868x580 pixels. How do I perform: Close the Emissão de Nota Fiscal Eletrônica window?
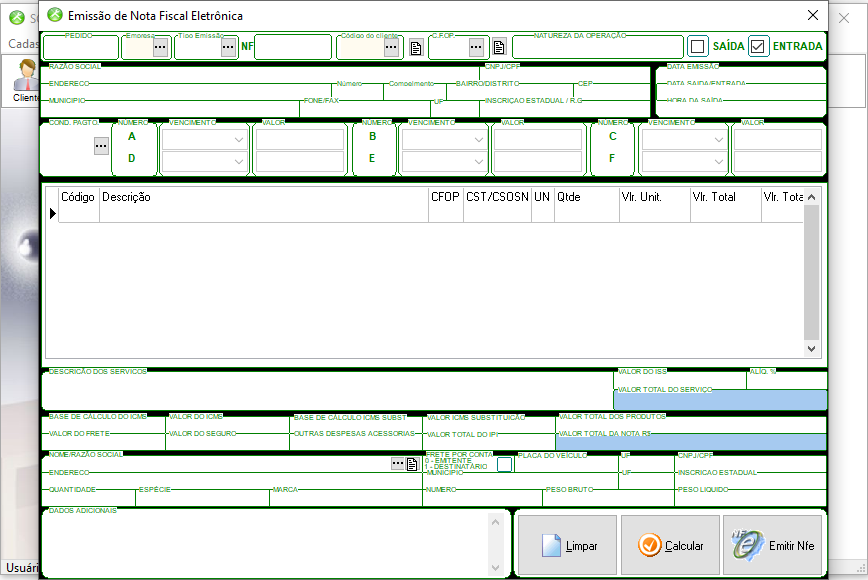point(813,15)
